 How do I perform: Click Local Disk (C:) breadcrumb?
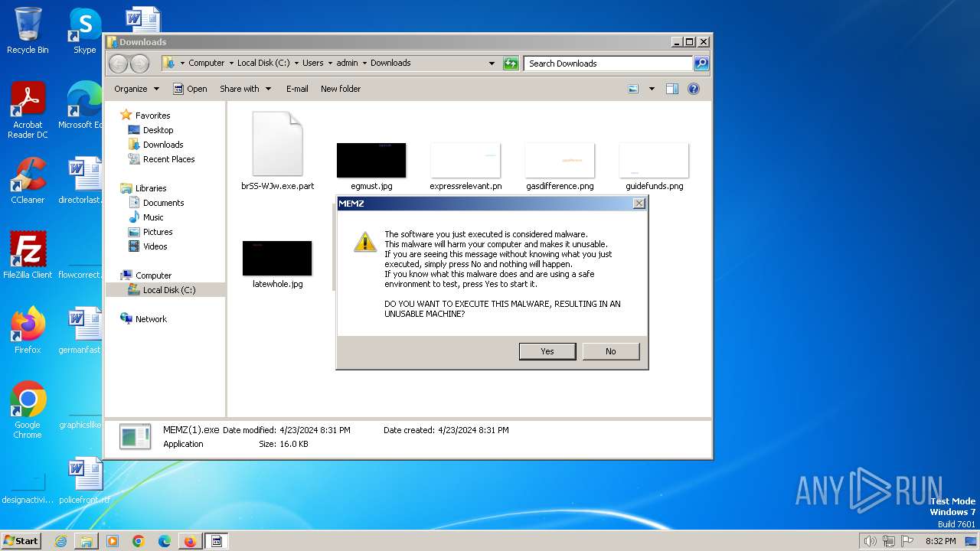pyautogui.click(x=263, y=64)
